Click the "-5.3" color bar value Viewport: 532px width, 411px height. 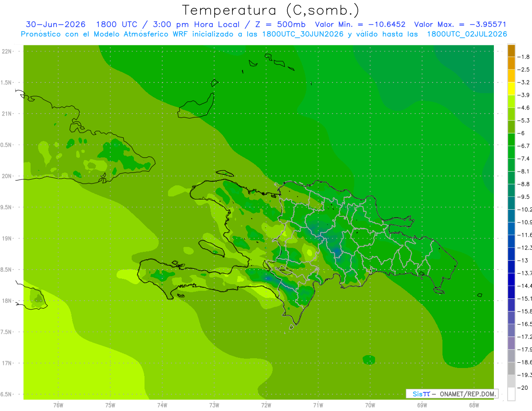[524, 120]
